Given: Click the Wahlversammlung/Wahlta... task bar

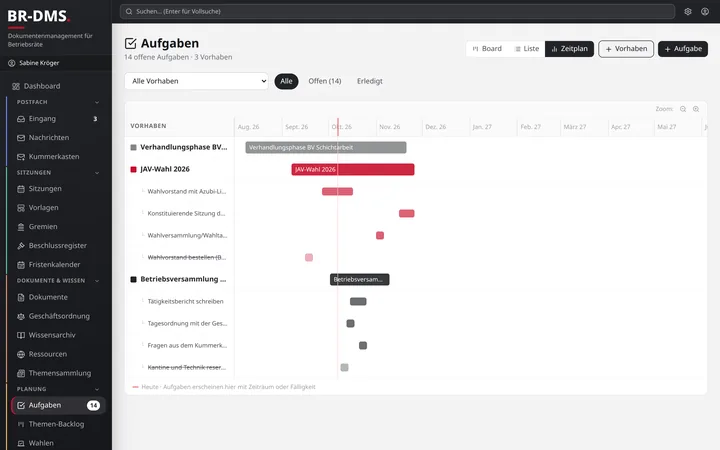Looking at the screenshot, I should [x=380, y=236].
